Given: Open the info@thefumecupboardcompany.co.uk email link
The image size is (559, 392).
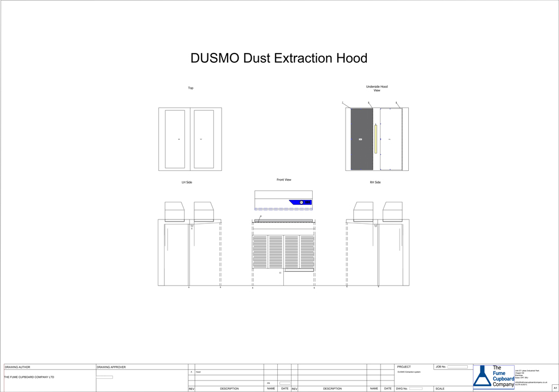Looking at the screenshot, I should [531, 382].
